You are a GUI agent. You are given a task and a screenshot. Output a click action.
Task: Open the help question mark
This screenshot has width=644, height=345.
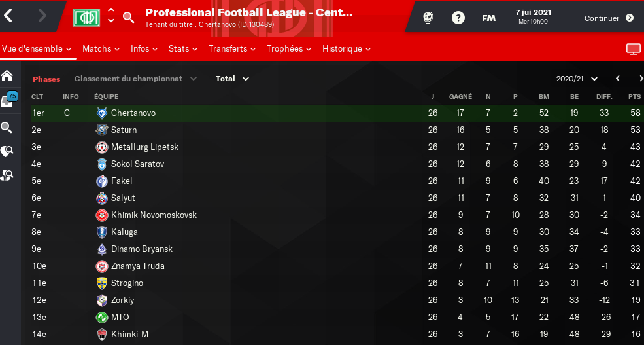click(x=458, y=18)
